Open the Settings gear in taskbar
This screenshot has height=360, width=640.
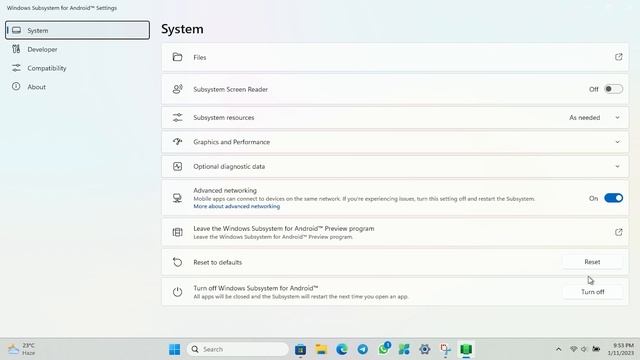424,349
